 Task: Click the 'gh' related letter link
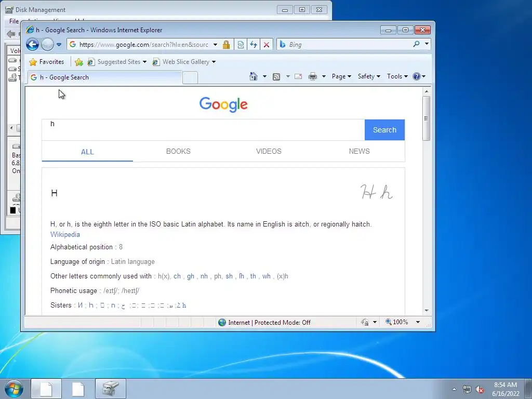point(191,276)
